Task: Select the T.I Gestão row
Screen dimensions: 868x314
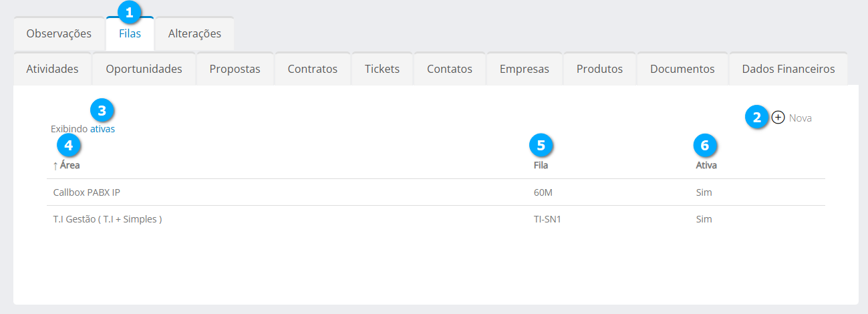Action: coord(108,218)
